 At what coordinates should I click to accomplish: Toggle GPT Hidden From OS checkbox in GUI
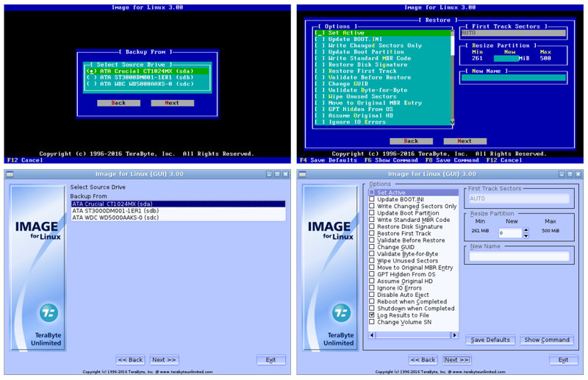(372, 274)
